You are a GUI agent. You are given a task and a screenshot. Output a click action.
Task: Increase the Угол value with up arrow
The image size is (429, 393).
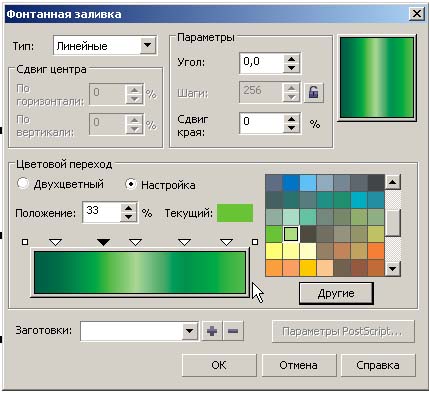coord(292,59)
